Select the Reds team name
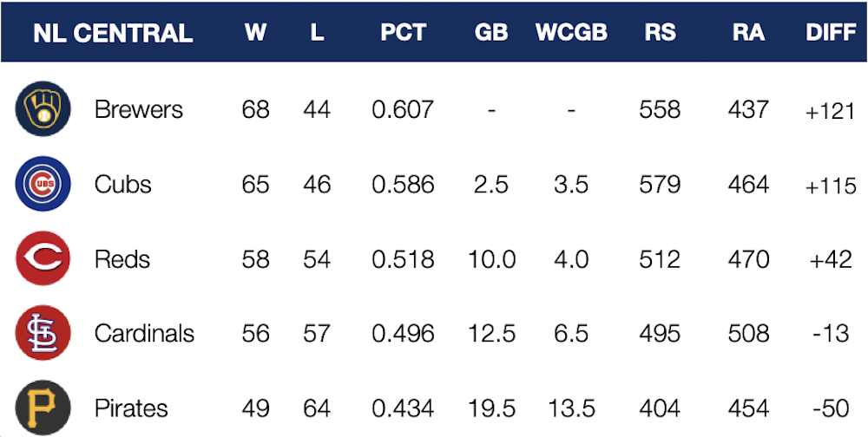 point(122,259)
